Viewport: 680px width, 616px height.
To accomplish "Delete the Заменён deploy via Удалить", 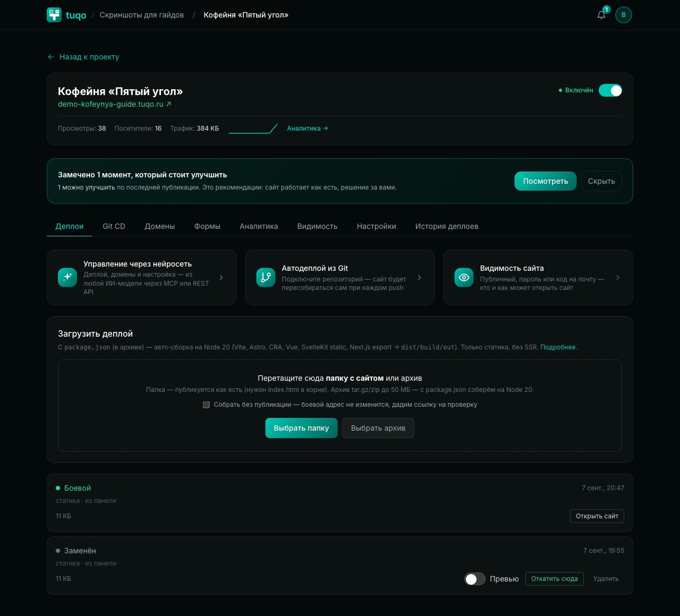I will point(606,579).
